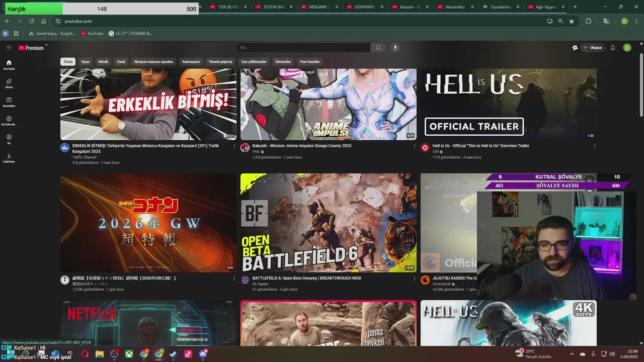Open the Chrome three-dot menu
Viewport: 644px width, 362px height.
coord(637,21)
